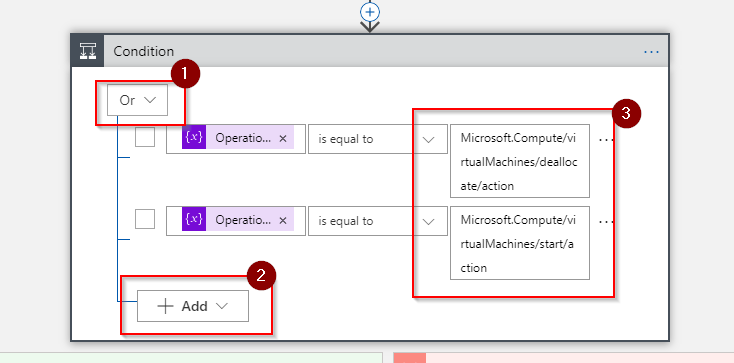
Task: Click the variable icon in second Operation token
Action: (194, 219)
